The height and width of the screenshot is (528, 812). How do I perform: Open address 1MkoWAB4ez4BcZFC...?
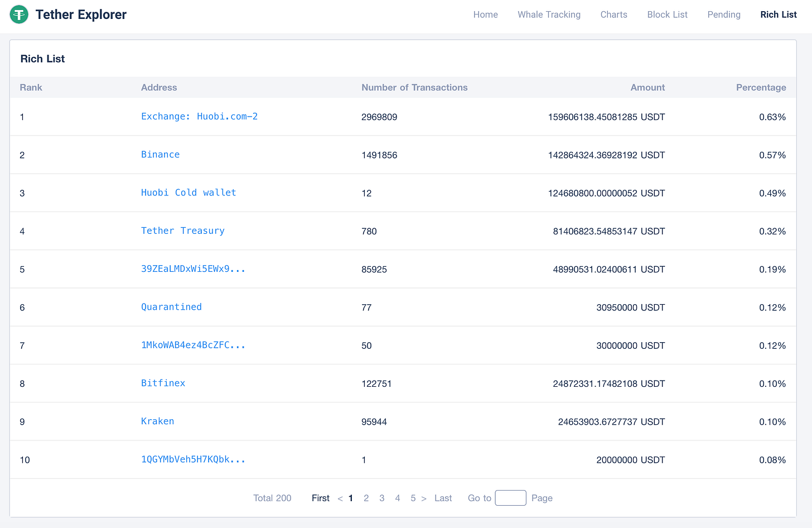click(193, 345)
